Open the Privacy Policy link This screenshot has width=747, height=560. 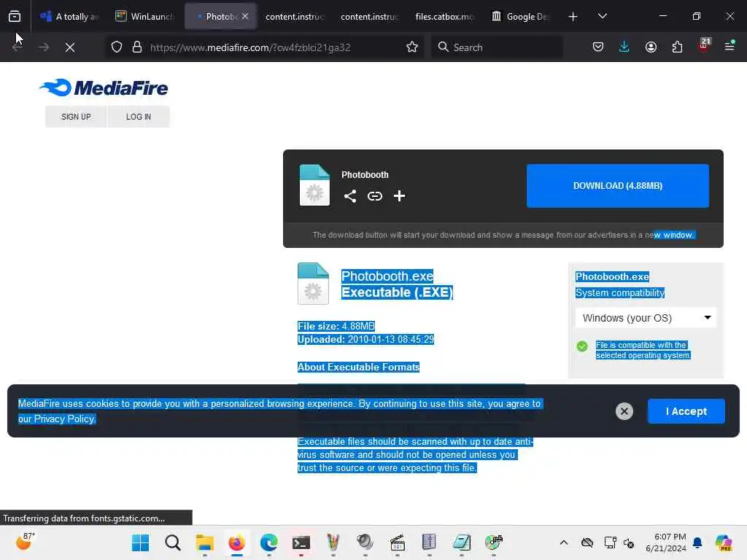point(64,419)
